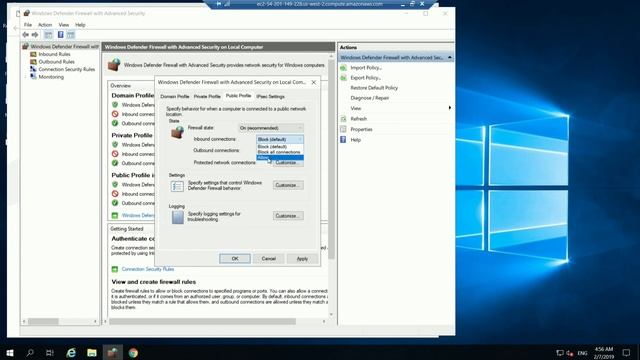Click Export Policy action
The image size is (640, 360).
click(366, 78)
